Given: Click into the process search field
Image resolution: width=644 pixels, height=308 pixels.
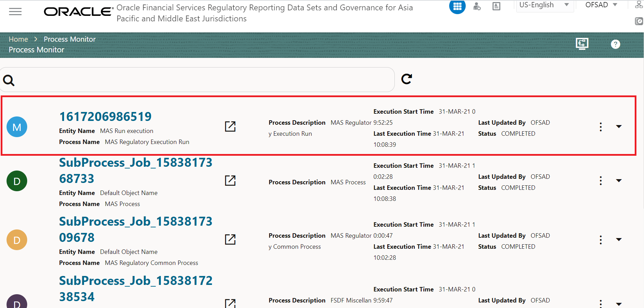Looking at the screenshot, I should pos(197,80).
